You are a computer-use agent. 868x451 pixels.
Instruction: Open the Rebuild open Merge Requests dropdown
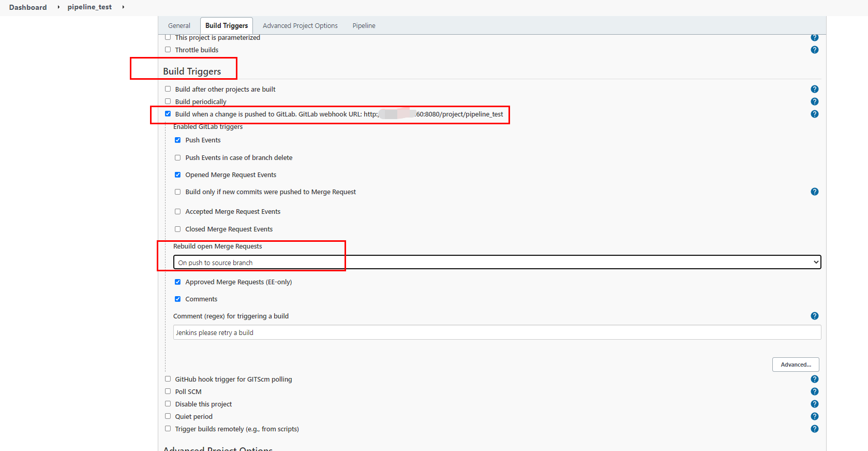pyautogui.click(x=497, y=263)
